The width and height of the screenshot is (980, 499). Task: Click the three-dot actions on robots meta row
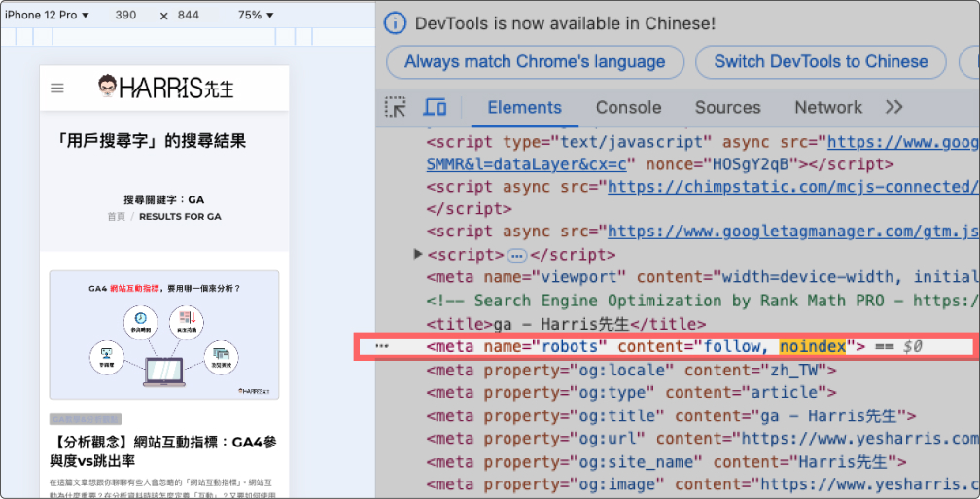coord(382,346)
